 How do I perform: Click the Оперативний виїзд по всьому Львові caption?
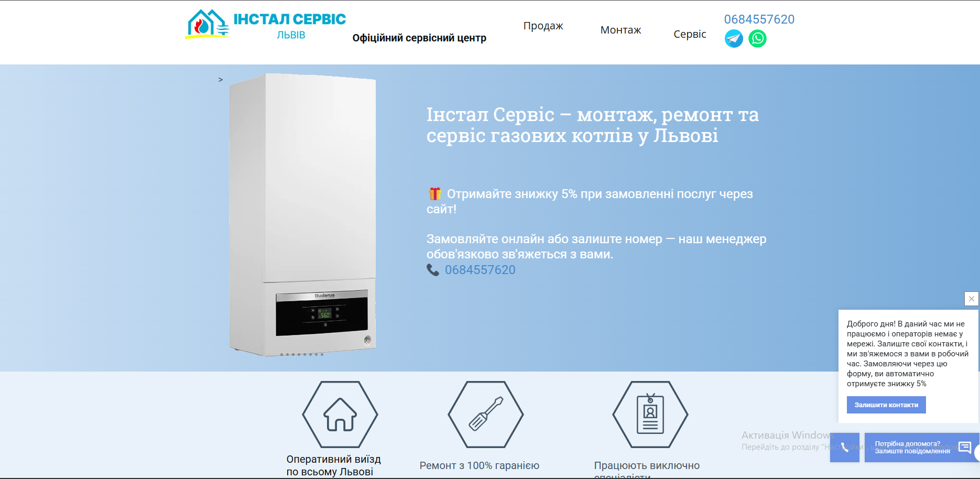click(x=333, y=465)
